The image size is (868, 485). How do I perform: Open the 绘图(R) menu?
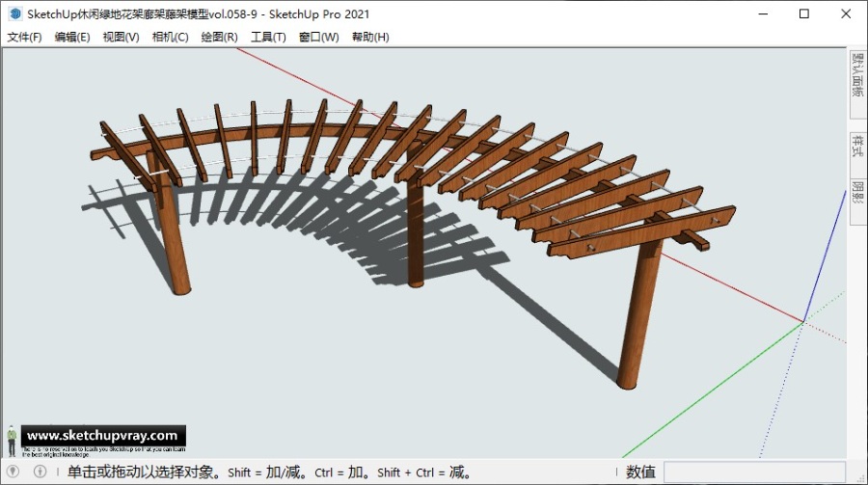[219, 37]
